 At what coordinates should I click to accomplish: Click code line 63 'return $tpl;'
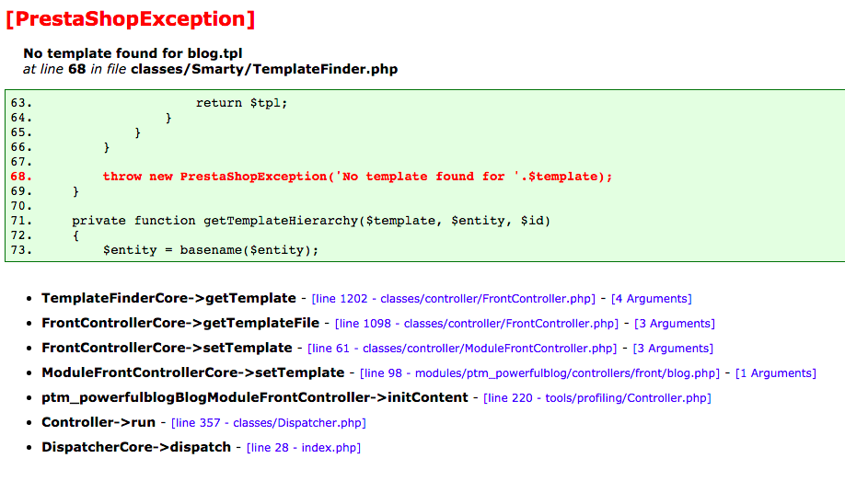pos(241,103)
